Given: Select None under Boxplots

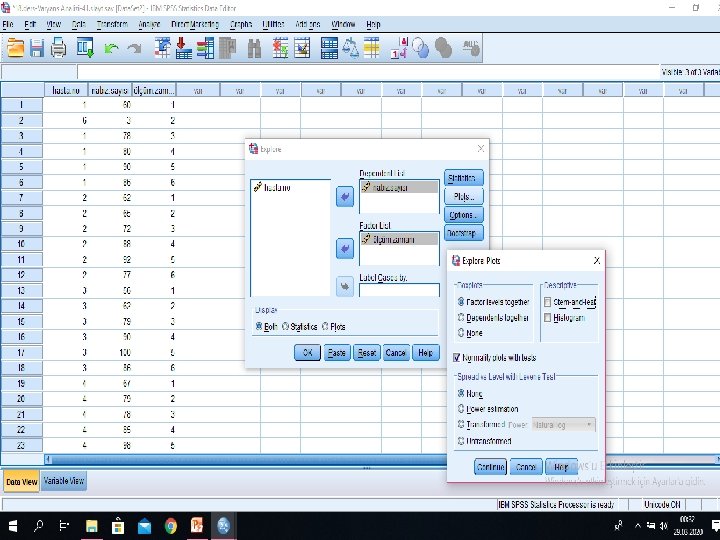Looking at the screenshot, I should 461,332.
